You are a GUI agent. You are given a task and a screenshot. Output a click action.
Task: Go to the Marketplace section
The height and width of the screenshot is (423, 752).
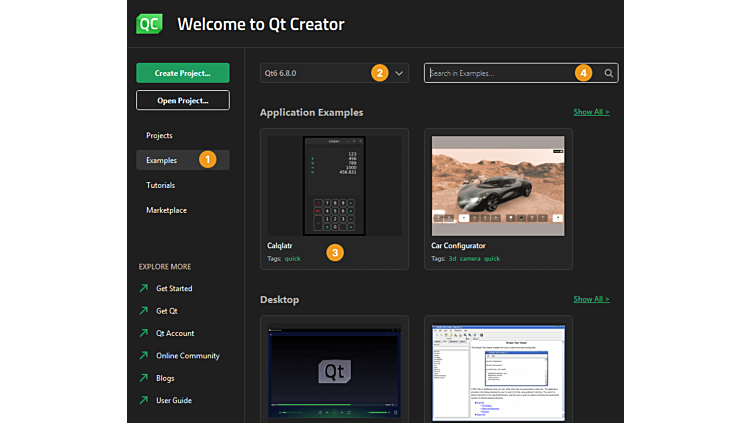166,210
